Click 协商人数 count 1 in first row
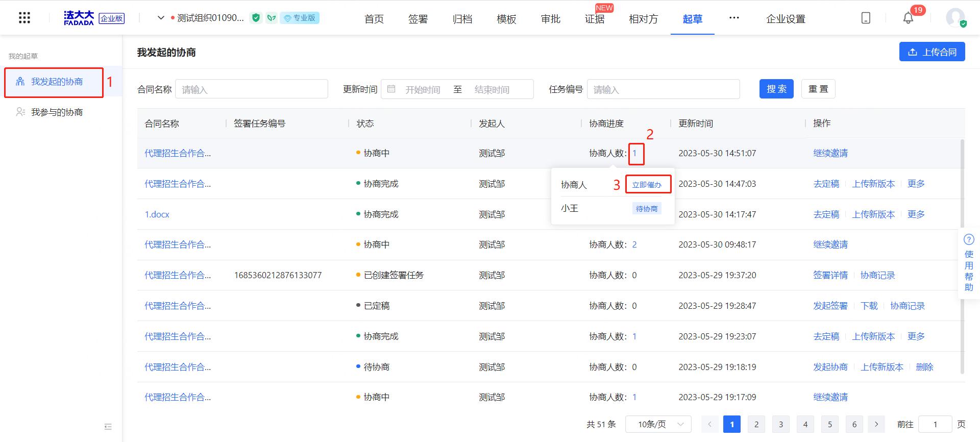 pos(634,153)
